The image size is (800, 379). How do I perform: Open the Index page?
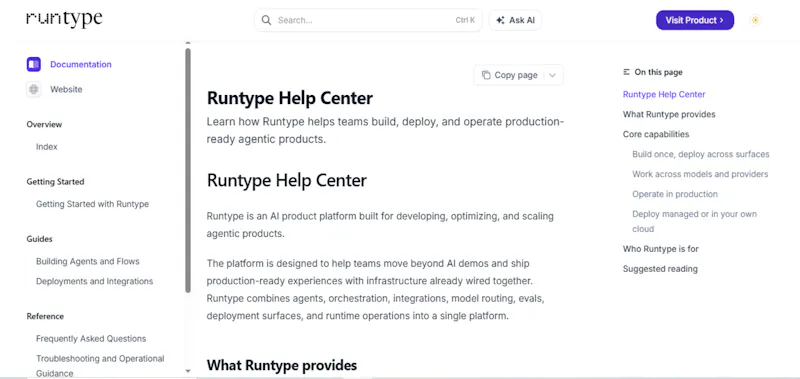click(x=46, y=147)
